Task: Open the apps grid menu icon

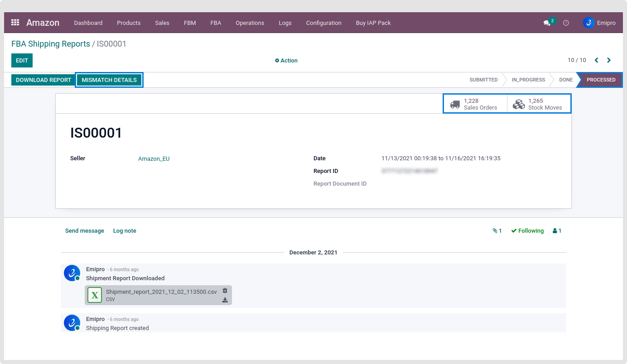Action: [x=15, y=23]
